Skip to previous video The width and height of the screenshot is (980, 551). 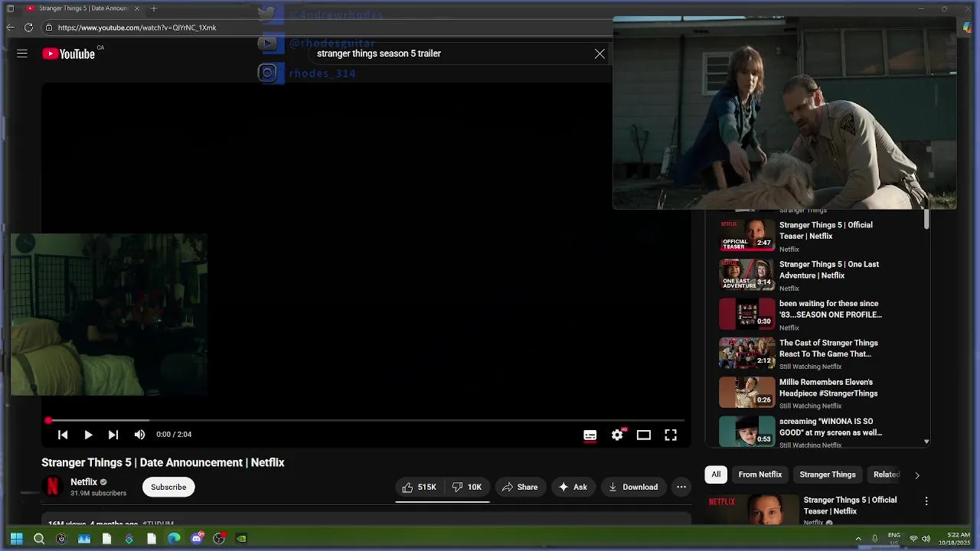tap(63, 435)
